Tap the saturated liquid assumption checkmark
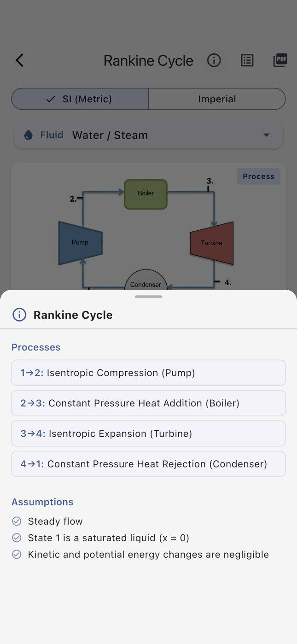The height and width of the screenshot is (644, 297). coord(17,538)
